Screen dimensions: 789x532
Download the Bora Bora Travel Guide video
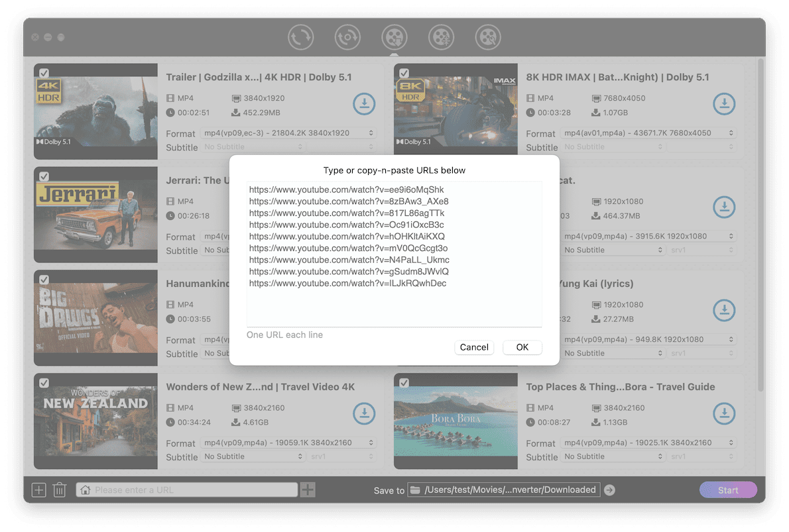point(724,413)
